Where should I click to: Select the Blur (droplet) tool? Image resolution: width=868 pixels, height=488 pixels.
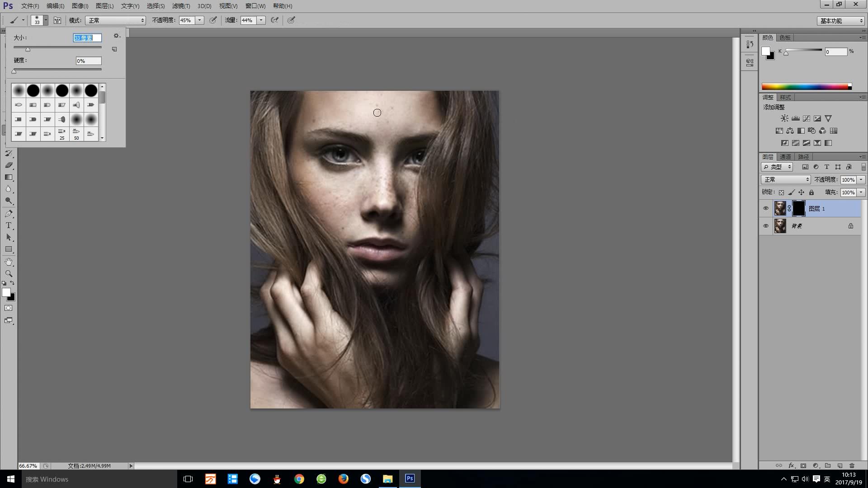pos(9,189)
